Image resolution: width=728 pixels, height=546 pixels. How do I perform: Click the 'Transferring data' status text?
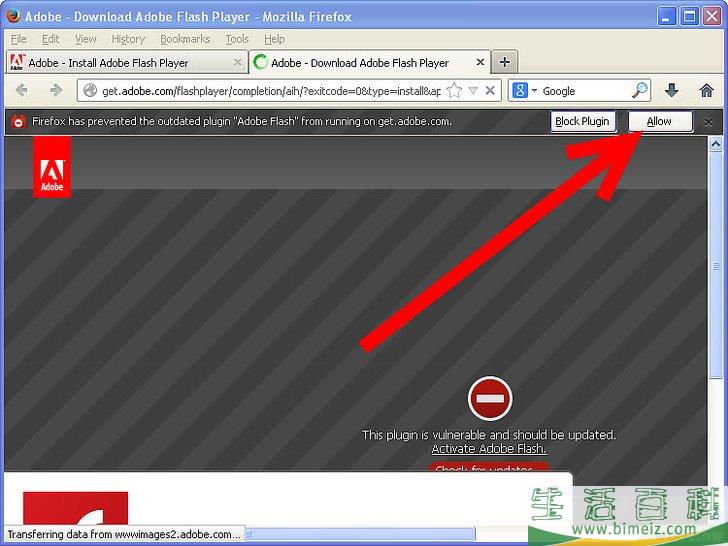(x=124, y=534)
